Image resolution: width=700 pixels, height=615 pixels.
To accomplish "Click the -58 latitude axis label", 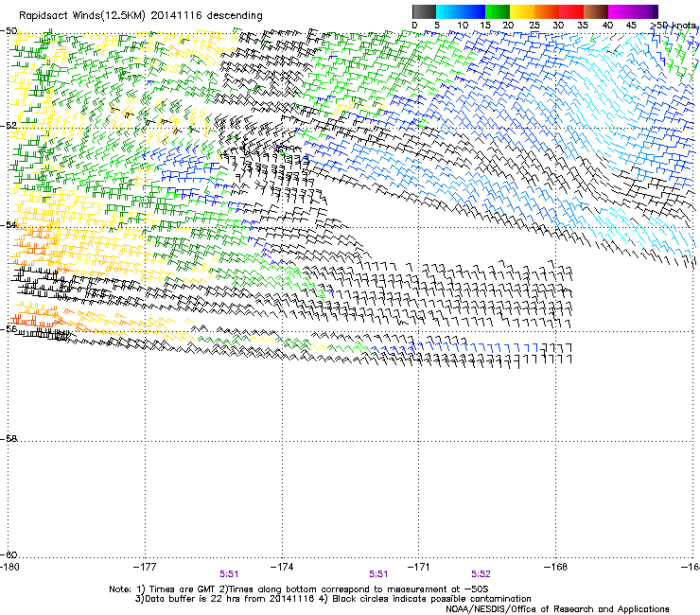I will click(9, 439).
